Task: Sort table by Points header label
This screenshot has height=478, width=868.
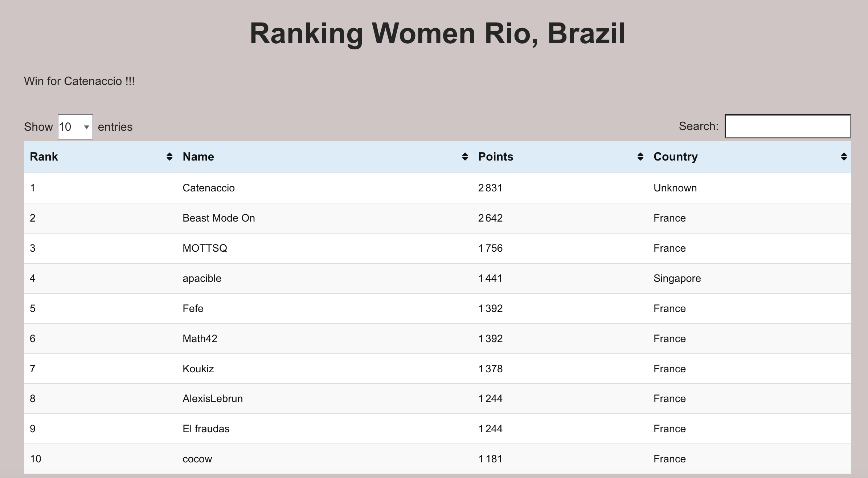Action: [496, 157]
